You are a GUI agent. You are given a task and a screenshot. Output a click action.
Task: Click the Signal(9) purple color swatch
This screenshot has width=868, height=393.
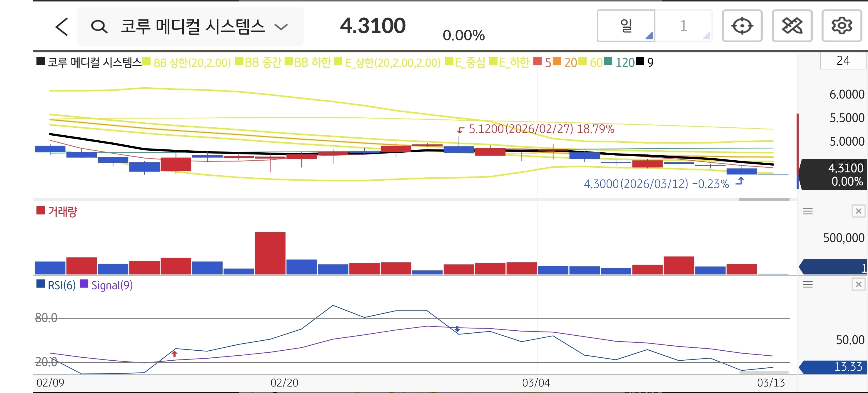pos(84,284)
